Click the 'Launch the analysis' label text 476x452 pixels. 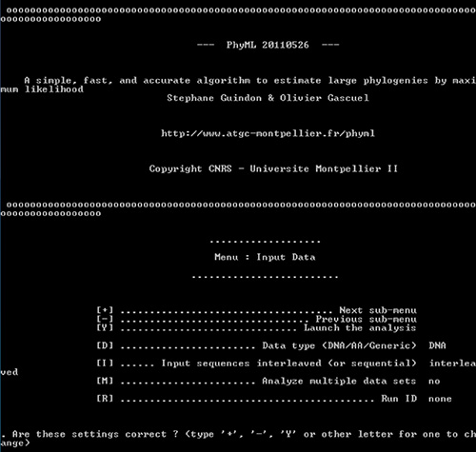pos(360,328)
